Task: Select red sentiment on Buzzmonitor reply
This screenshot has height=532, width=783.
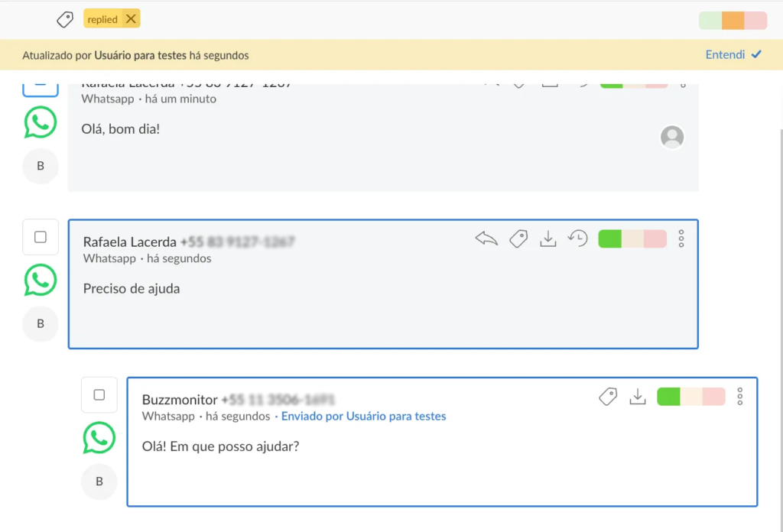Action: [x=713, y=397]
